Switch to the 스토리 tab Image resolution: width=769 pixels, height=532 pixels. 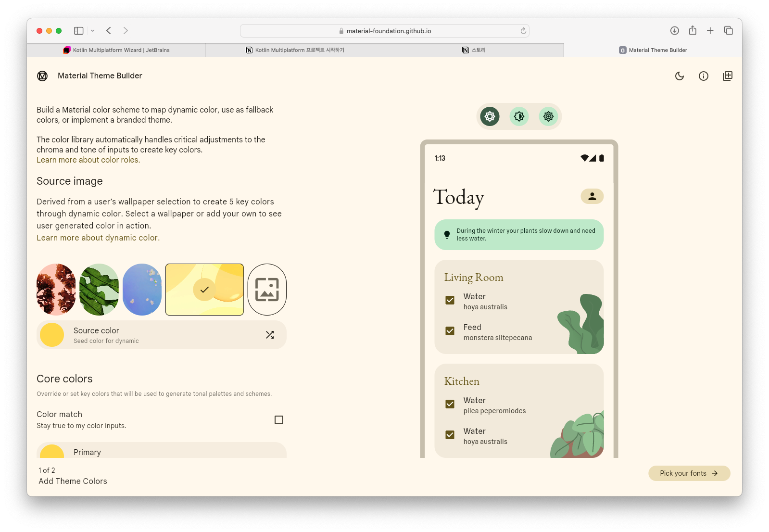(x=474, y=50)
